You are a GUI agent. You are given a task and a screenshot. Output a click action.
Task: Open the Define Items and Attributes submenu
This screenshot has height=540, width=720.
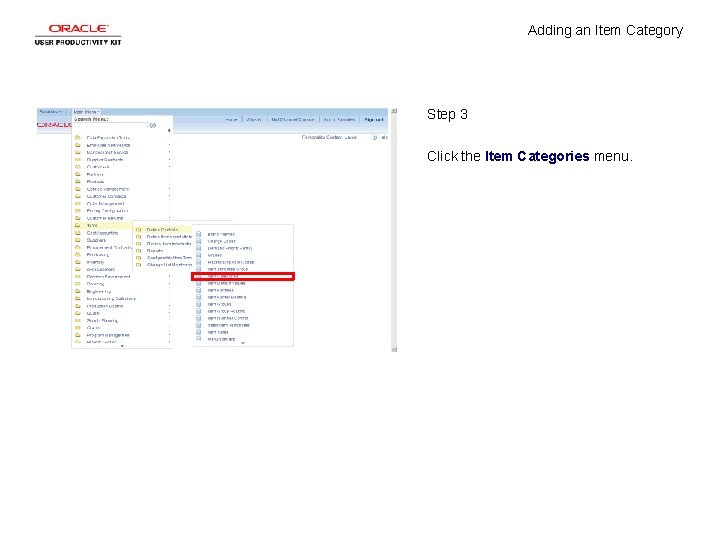point(169,236)
